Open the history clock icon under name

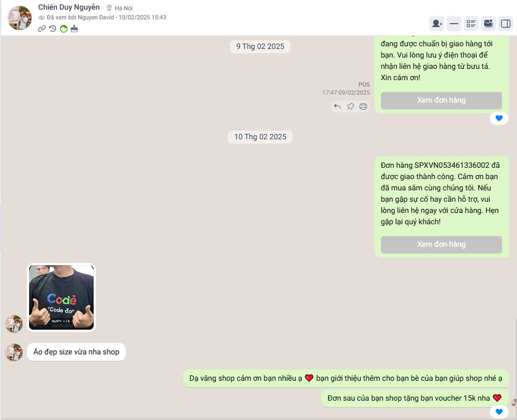[x=52, y=29]
